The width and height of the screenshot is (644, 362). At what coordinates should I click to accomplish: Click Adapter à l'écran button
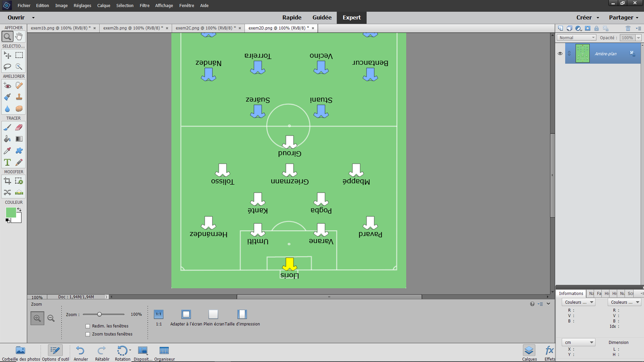click(186, 314)
